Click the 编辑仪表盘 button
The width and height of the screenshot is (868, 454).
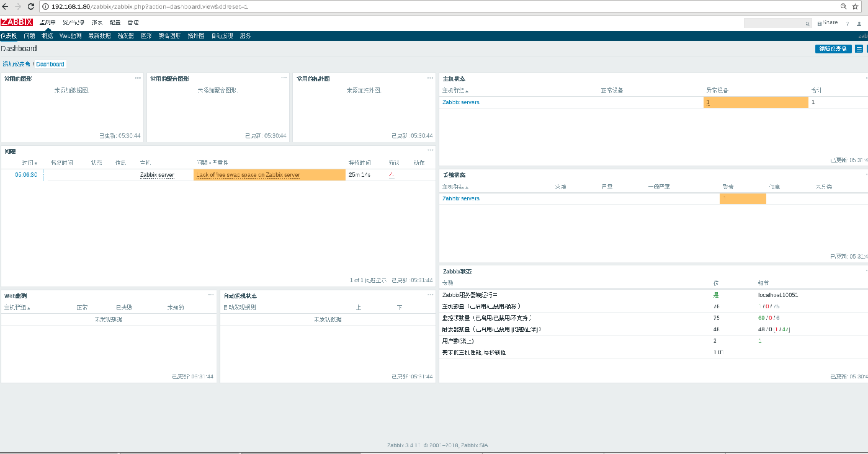833,48
